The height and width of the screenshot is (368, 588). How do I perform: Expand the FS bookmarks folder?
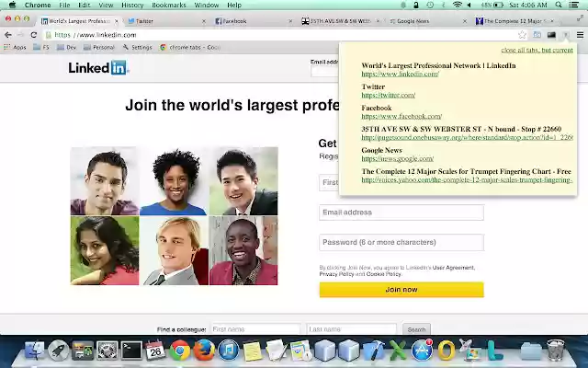pos(41,47)
